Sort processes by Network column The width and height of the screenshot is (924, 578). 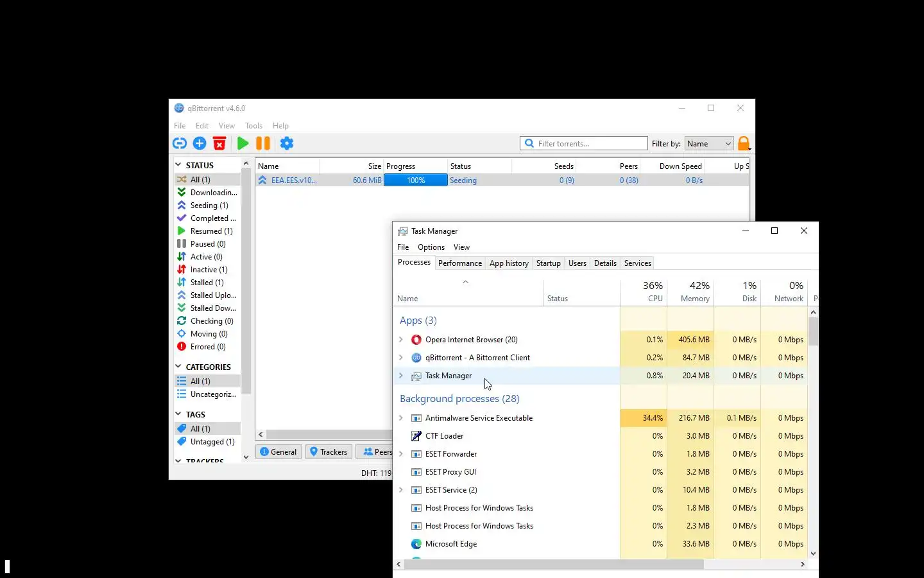click(784, 292)
